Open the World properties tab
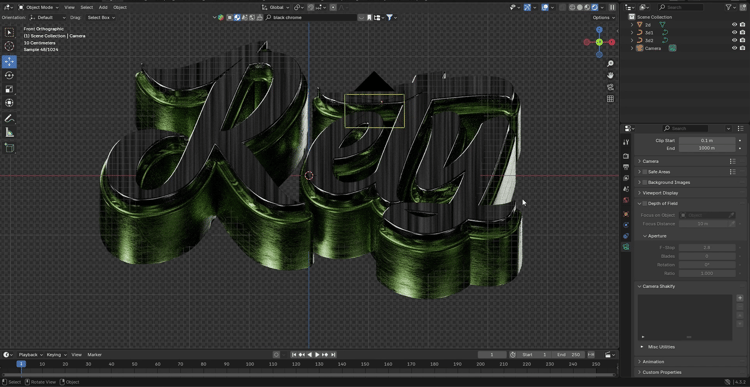Screen dimensions: 750x387 [x=626, y=200]
